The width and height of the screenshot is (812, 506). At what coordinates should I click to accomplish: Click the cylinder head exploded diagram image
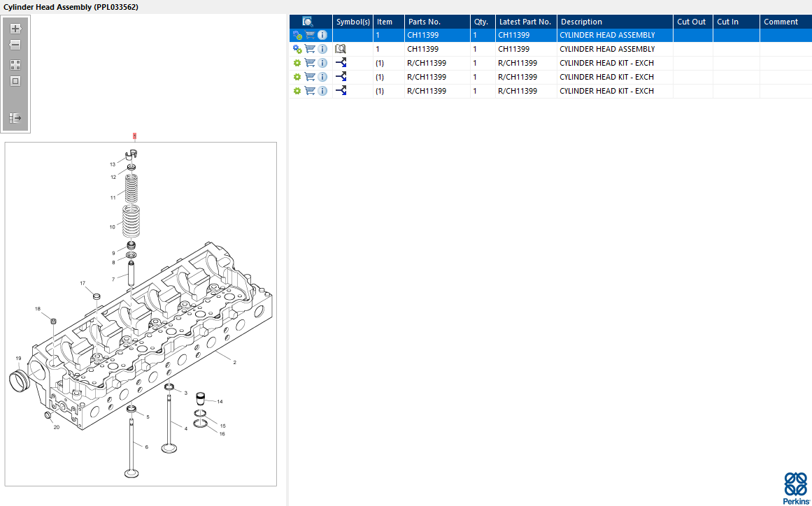(141, 314)
